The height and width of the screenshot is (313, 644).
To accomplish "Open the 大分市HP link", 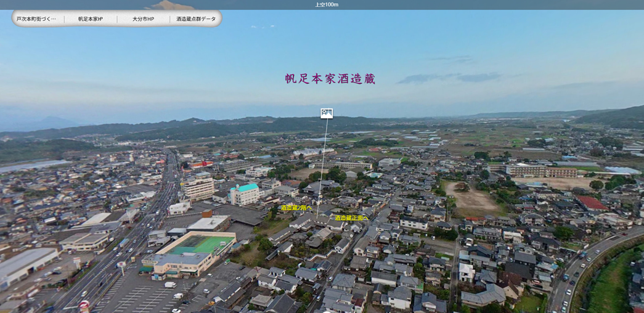I will tap(143, 19).
